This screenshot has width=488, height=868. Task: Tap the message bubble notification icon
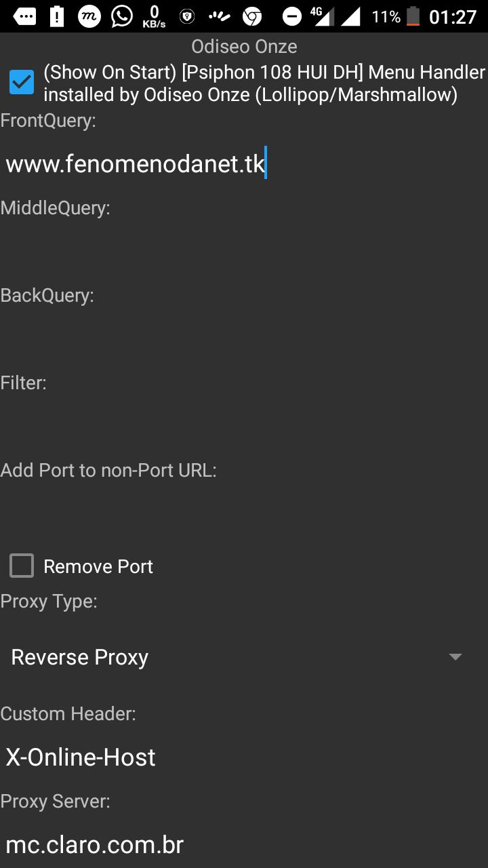coord(24,17)
